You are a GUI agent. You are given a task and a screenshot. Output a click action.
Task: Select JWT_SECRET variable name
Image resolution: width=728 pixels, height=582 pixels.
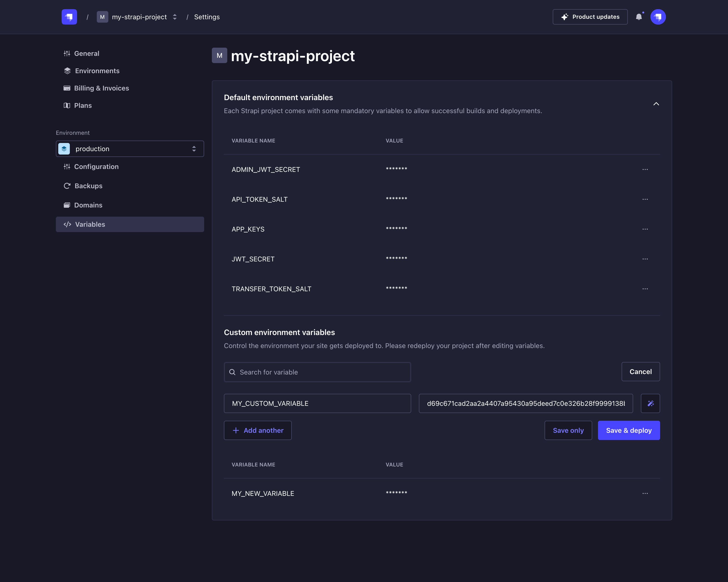253,259
